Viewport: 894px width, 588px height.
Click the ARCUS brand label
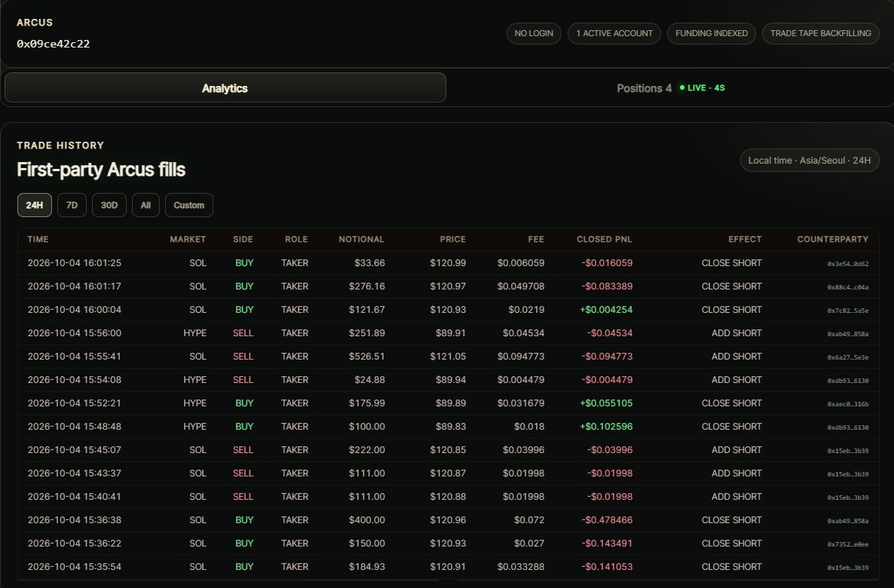35,23
